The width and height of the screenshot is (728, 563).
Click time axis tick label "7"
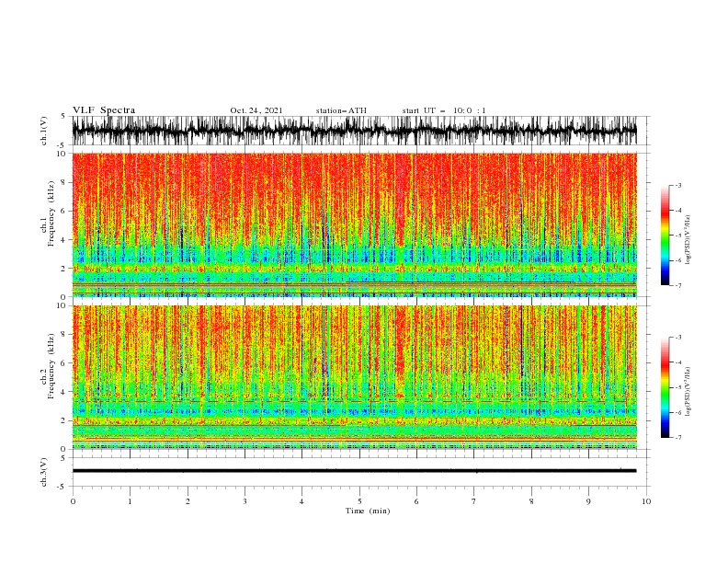[x=474, y=501]
